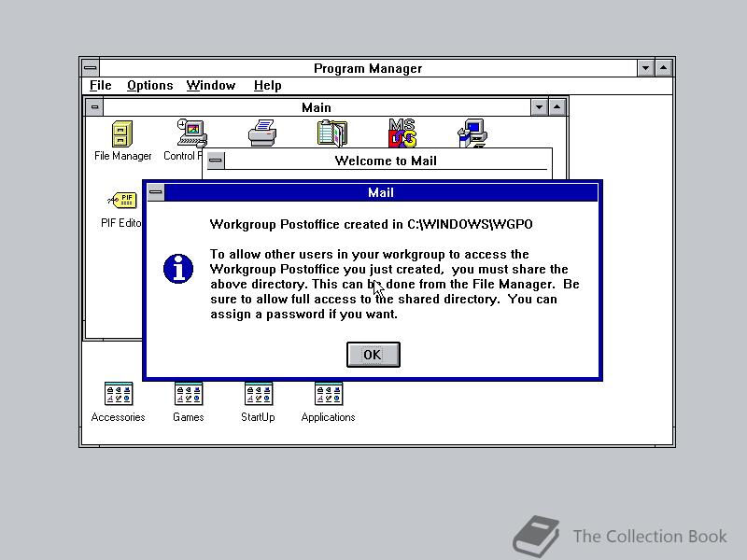Open the Accessories program group

click(119, 394)
